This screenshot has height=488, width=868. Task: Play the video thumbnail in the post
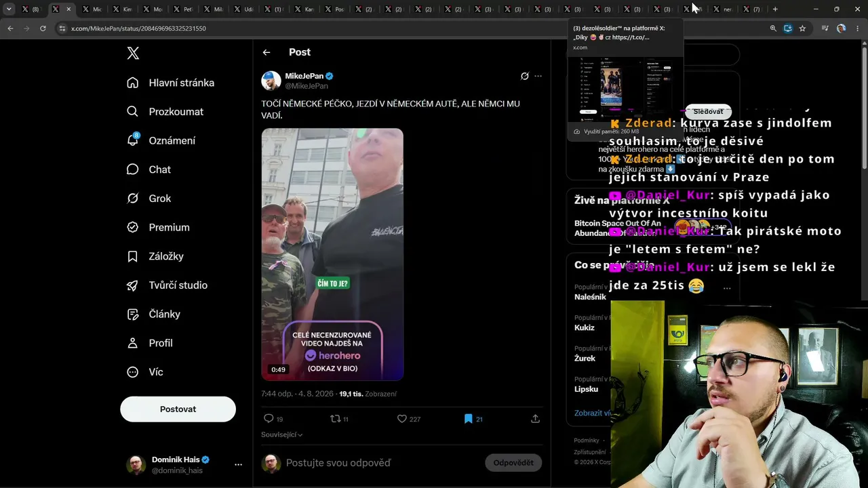click(x=332, y=255)
